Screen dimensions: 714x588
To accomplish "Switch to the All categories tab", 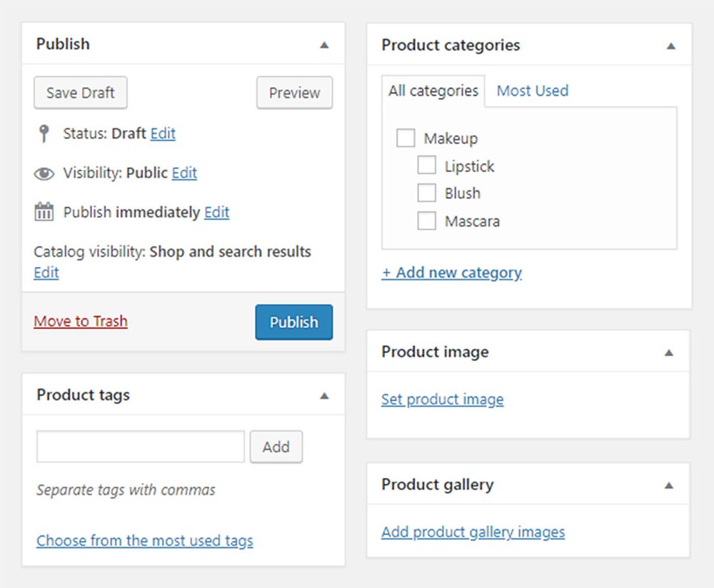I will tap(433, 91).
